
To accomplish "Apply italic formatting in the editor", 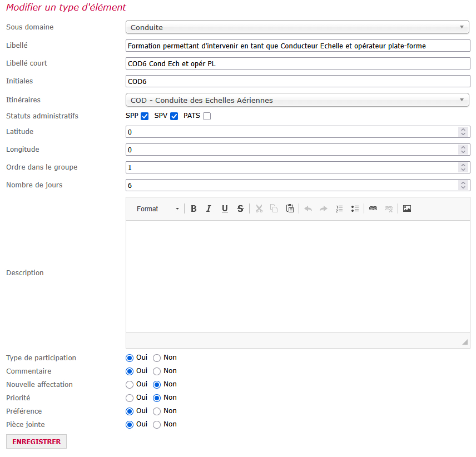I will [x=209, y=209].
